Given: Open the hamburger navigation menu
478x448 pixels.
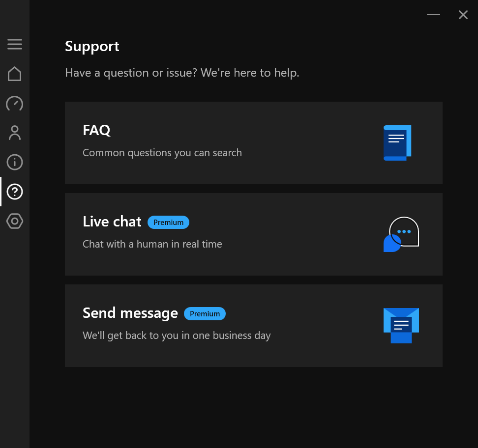Looking at the screenshot, I should pyautogui.click(x=15, y=44).
